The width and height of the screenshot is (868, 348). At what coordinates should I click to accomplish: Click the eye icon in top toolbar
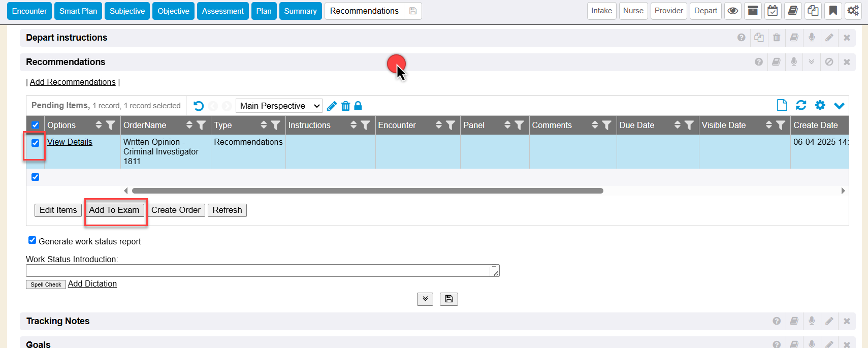732,11
